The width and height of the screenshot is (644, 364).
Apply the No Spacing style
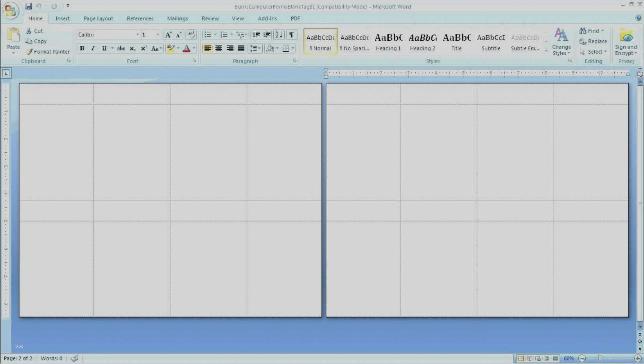(355, 41)
